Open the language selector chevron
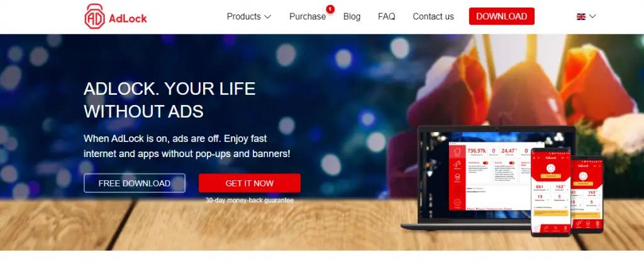This screenshot has height=274, width=644. (592, 16)
